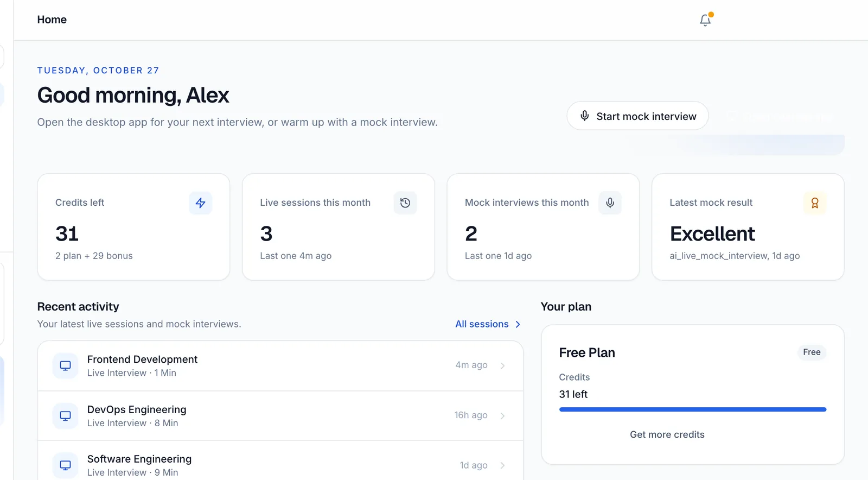Screen dimensions: 868x480
Task: Click the "Tuesday, October 27" date
Action: pyautogui.click(x=98, y=71)
